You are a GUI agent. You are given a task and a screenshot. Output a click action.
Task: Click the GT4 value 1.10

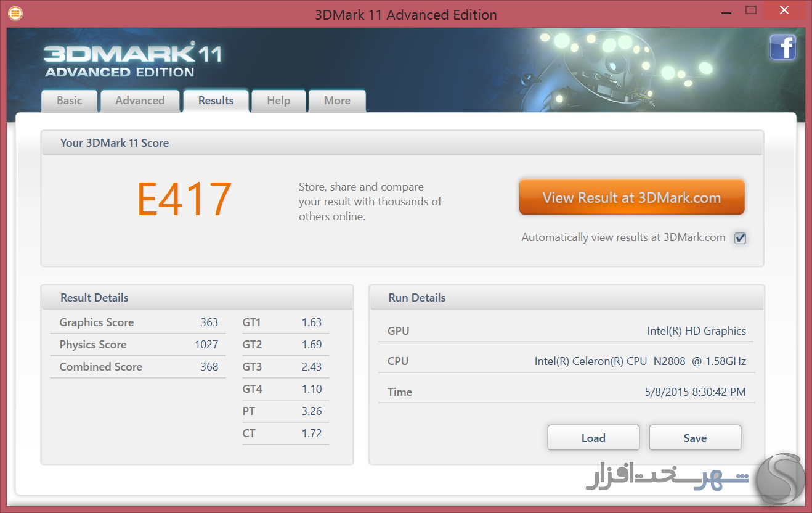tap(312, 389)
